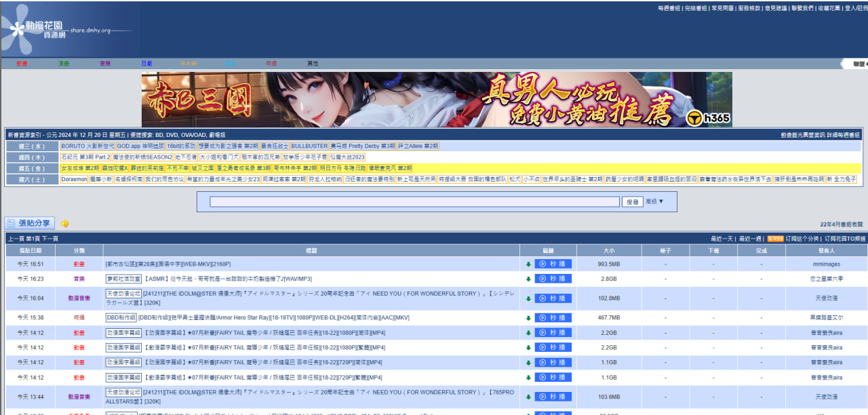Click the search keyword input field

point(414,201)
